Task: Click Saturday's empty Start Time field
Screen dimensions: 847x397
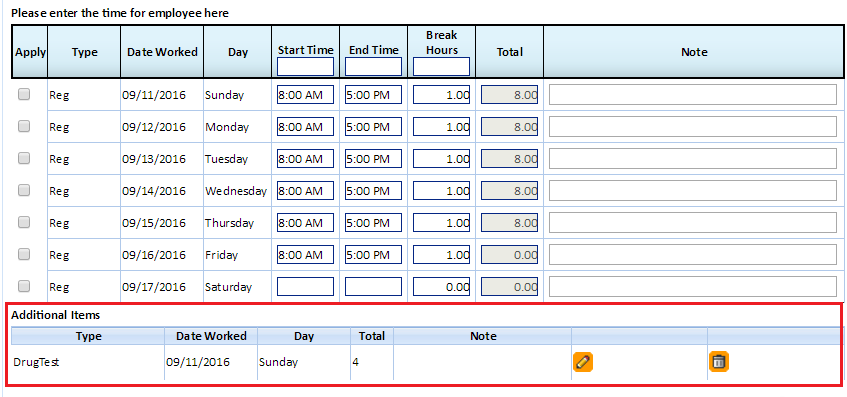Action: (x=305, y=286)
